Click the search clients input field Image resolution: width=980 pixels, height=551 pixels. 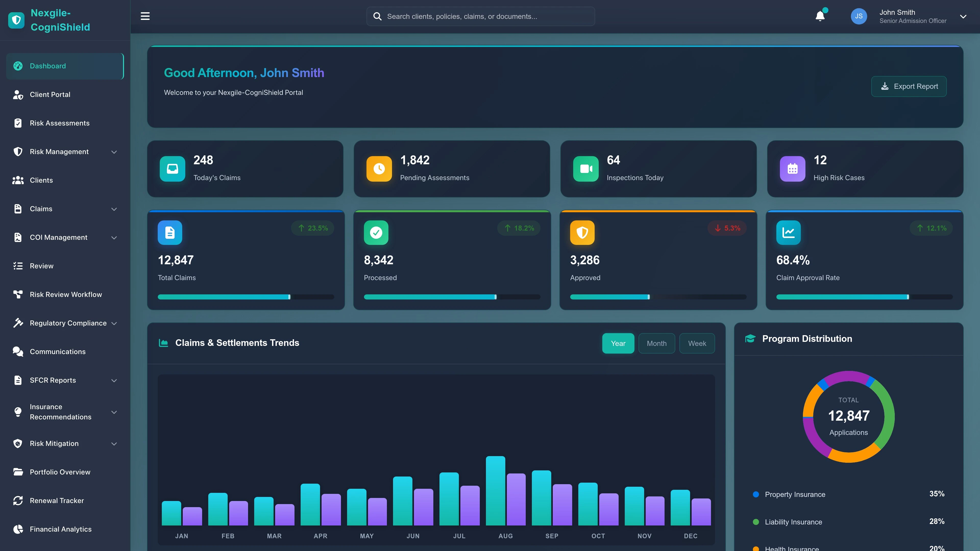point(480,16)
